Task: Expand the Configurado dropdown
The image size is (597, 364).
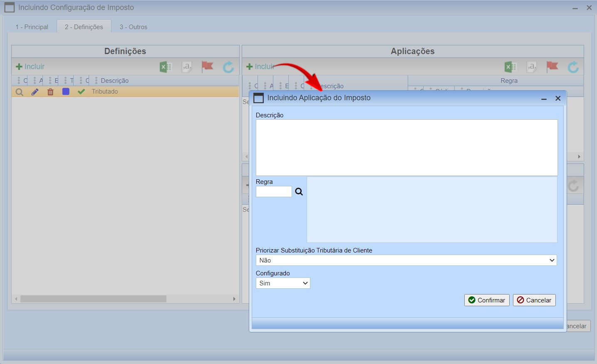Action: coord(283,283)
